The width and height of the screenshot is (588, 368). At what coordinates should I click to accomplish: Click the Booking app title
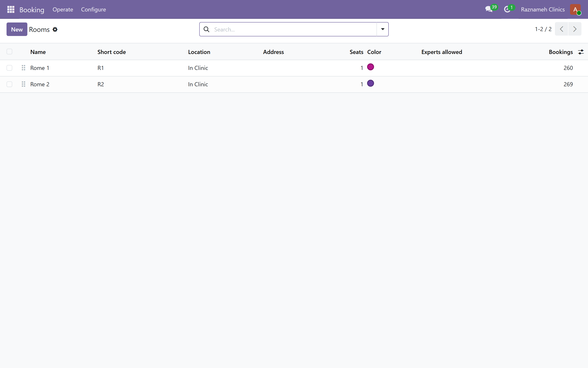coord(32,10)
